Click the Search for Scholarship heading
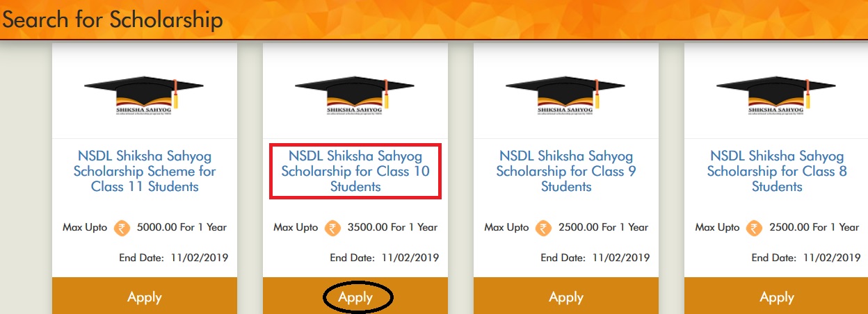This screenshot has height=314, width=868. coord(113,19)
